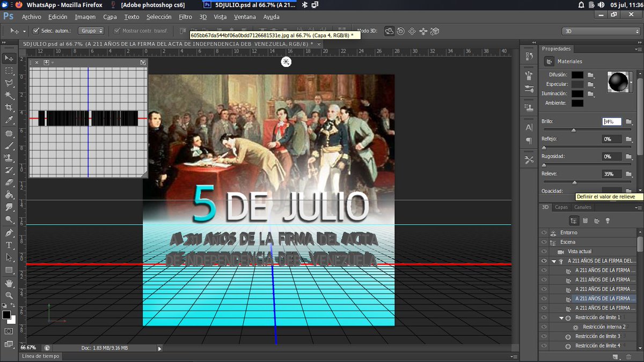
Task: Select the Polygonal Lasso tool
Action: 9,83
